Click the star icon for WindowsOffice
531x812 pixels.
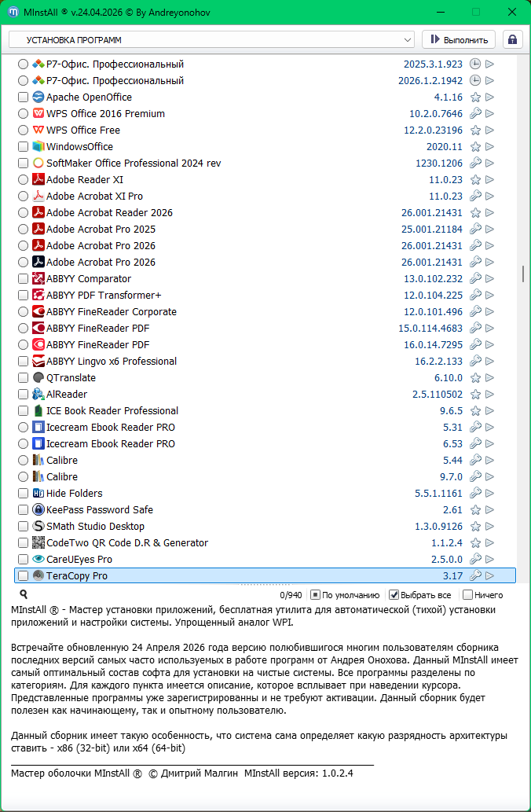[475, 147]
